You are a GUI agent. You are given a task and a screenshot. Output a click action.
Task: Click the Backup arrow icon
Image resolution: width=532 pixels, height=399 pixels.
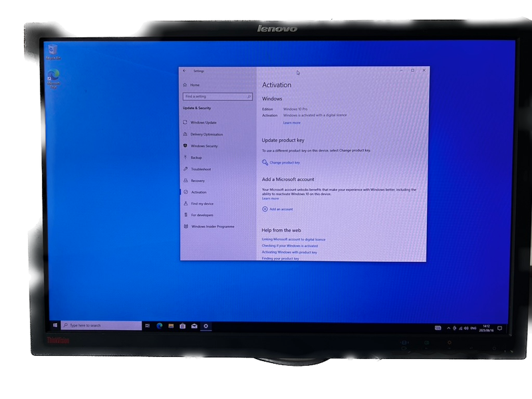[x=186, y=157]
